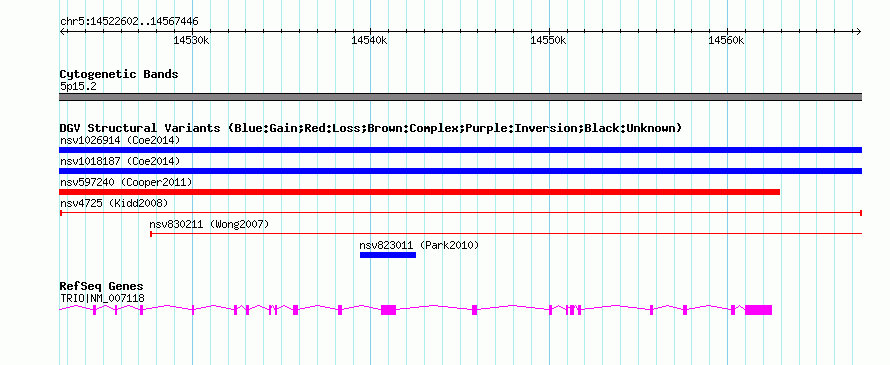The width and height of the screenshot is (890, 365).
Task: Click the DGV Structural Variants track heading
Action: pos(371,128)
